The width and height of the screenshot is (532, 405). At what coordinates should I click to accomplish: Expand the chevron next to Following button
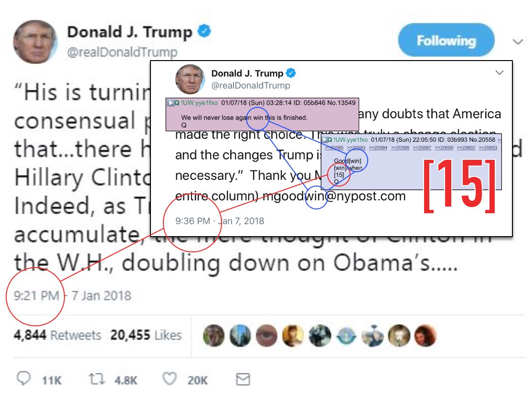click(518, 42)
